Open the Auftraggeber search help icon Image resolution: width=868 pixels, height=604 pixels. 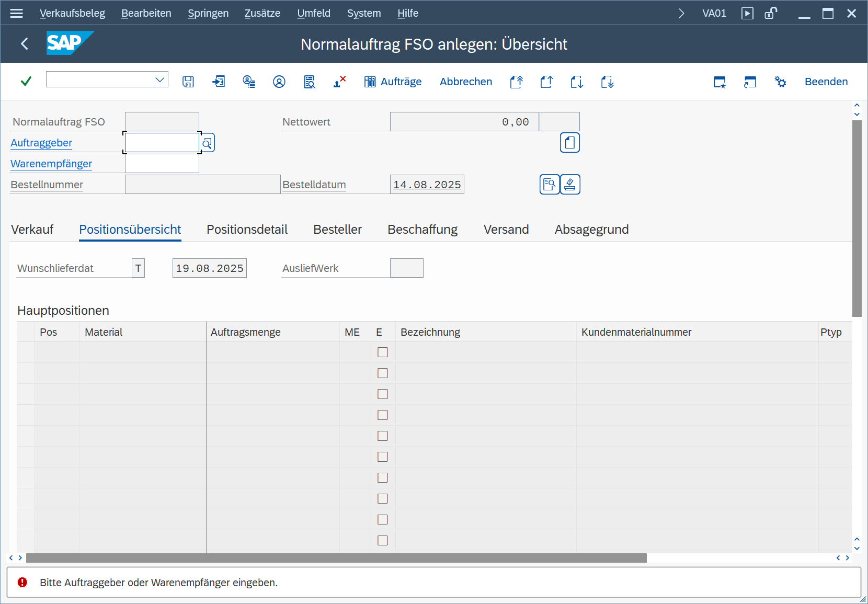[208, 143]
